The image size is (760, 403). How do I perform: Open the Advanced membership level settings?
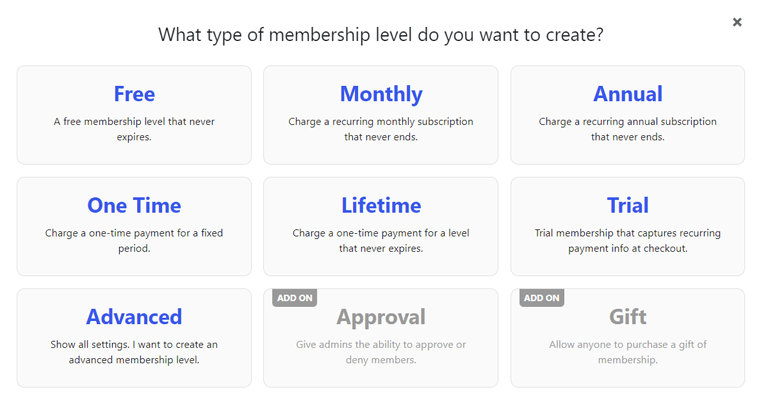(x=134, y=317)
